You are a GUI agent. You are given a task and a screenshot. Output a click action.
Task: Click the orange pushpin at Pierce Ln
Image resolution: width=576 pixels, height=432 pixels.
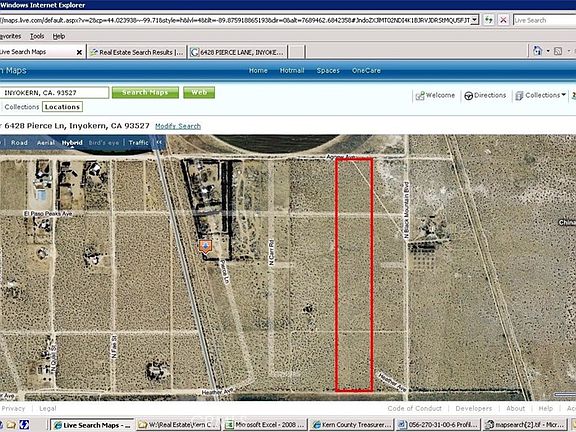(x=205, y=246)
